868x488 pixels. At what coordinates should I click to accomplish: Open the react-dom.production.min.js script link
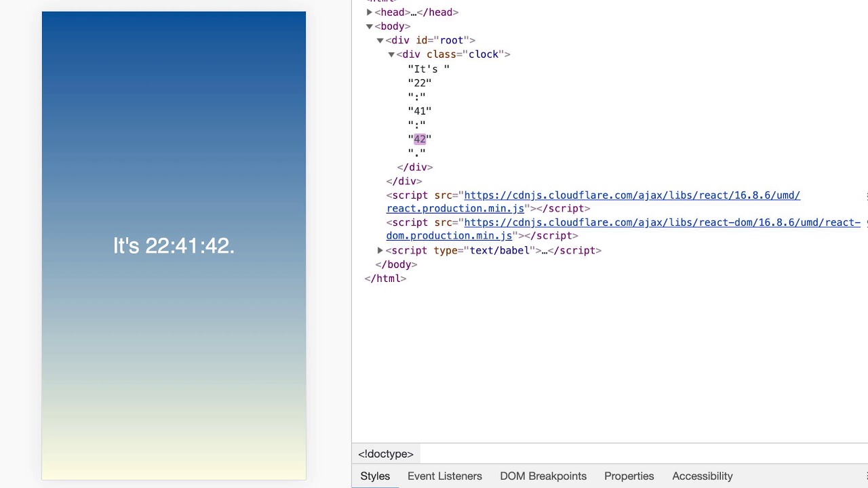[623, 229]
